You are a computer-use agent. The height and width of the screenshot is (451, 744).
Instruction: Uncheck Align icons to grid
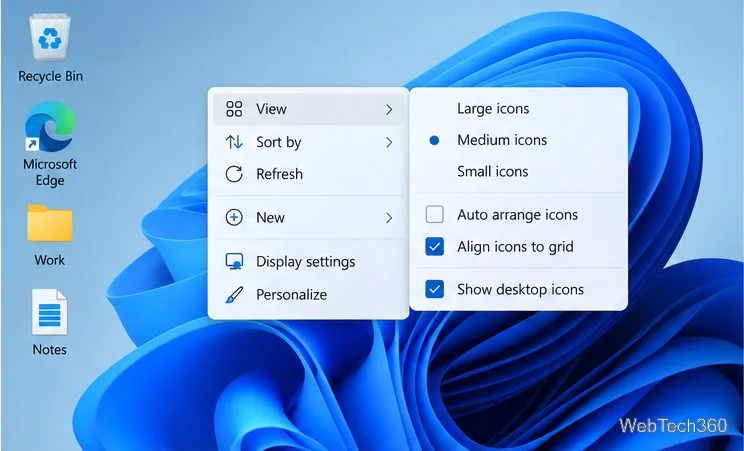[x=435, y=246]
